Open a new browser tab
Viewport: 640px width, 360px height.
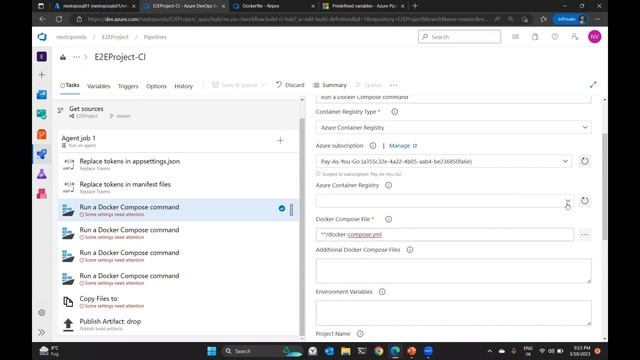415,6
